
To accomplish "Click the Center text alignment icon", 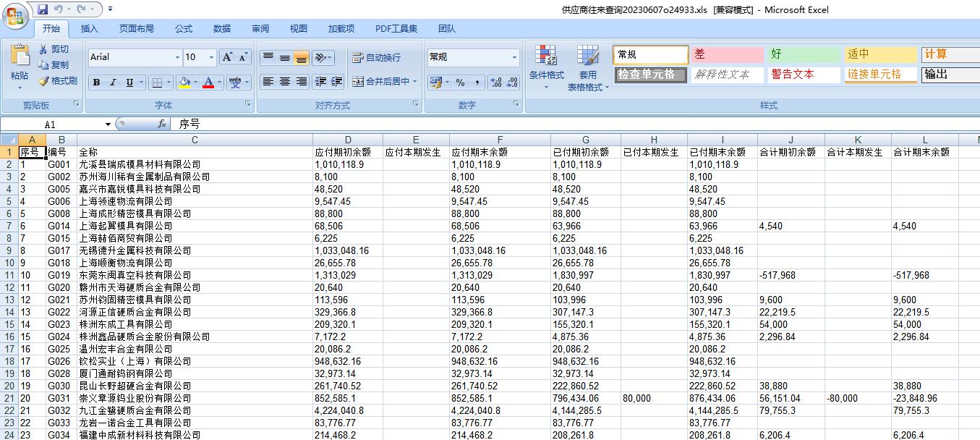I will pos(285,82).
